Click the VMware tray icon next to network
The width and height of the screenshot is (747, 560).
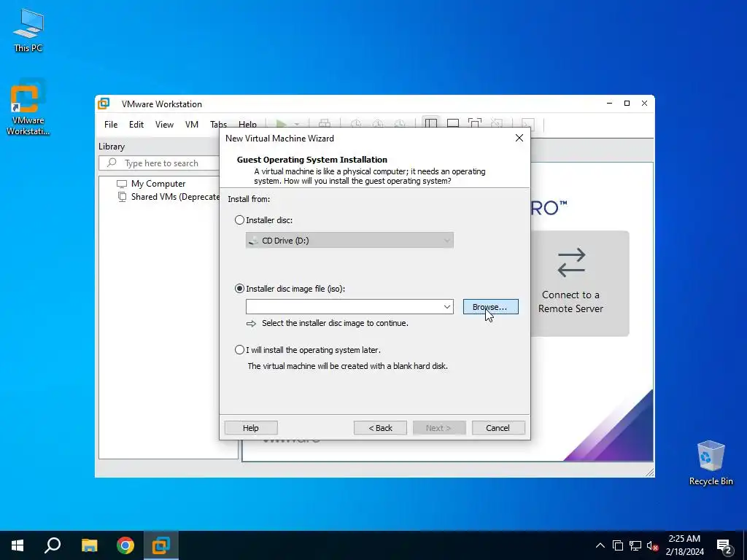point(618,545)
